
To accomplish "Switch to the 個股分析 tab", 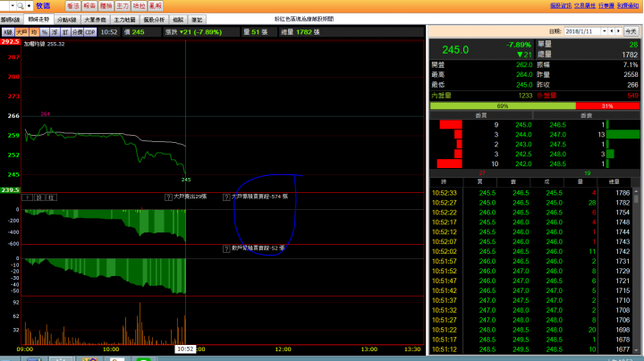I will [x=154, y=20].
